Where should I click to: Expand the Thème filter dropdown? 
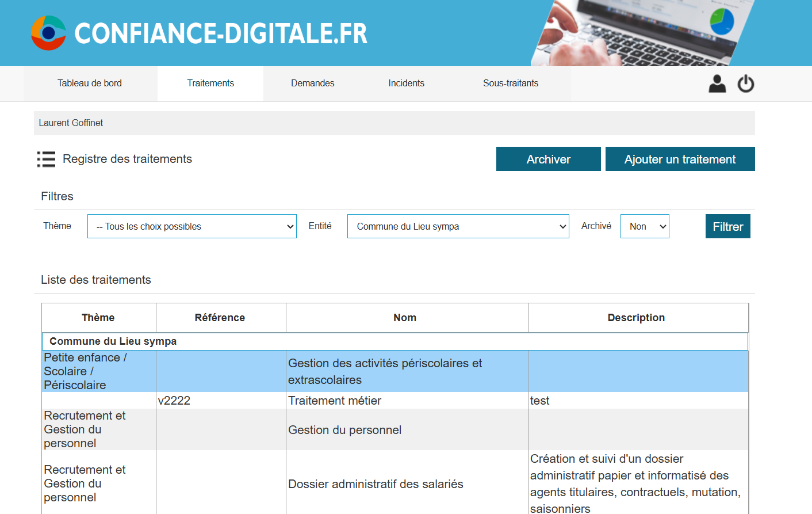point(191,226)
